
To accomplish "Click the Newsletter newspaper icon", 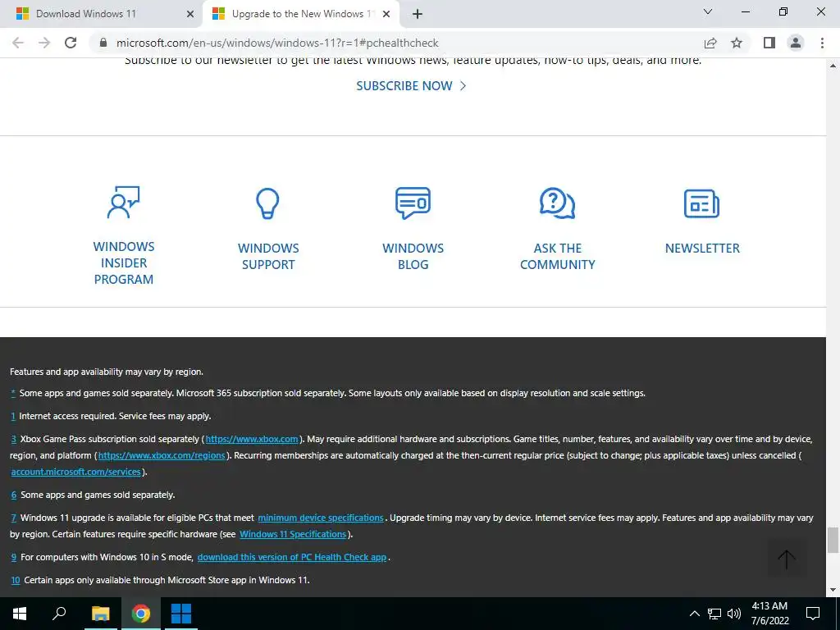I will click(x=701, y=203).
